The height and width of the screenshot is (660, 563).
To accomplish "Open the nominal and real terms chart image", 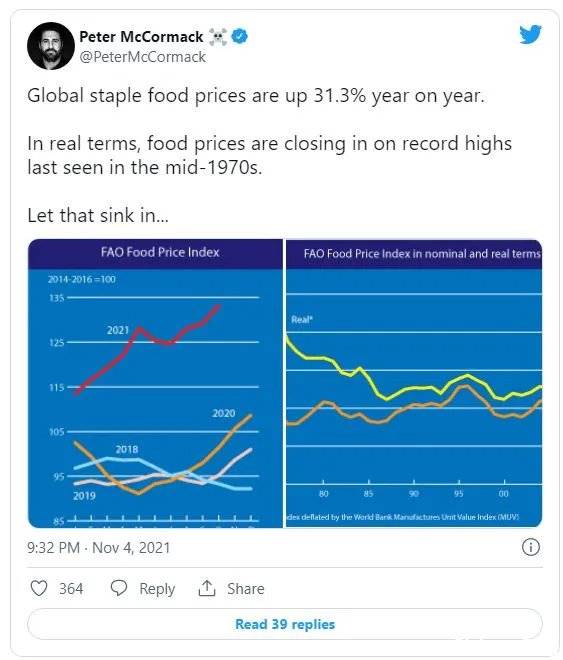I will [x=414, y=383].
